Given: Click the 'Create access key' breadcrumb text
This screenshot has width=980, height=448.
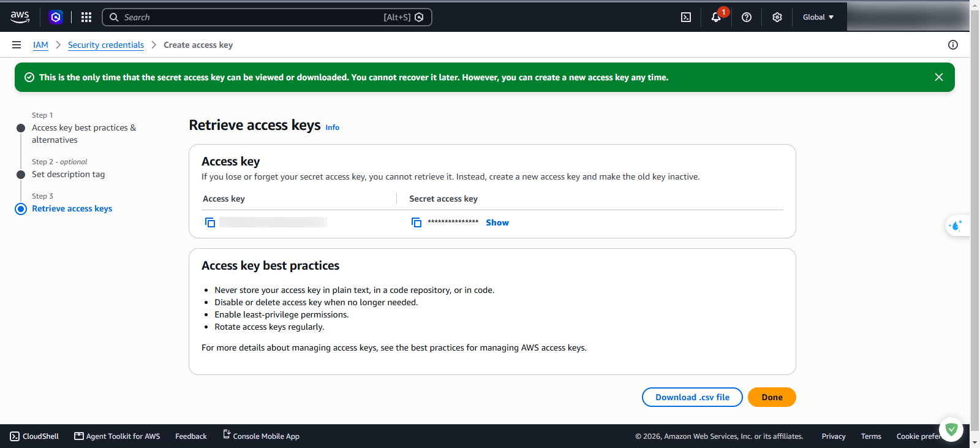Looking at the screenshot, I should click(x=198, y=45).
